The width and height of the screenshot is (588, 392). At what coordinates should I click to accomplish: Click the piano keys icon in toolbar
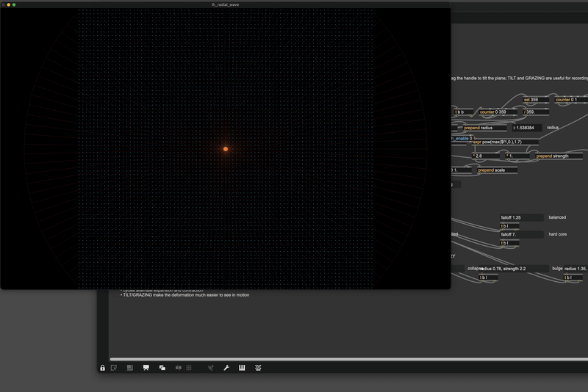pos(242,368)
